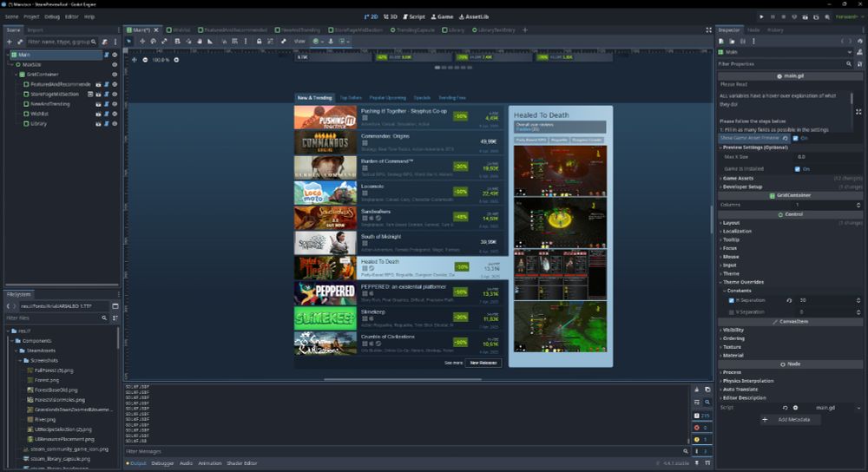
Task: Hide the Library node
Action: (115, 123)
